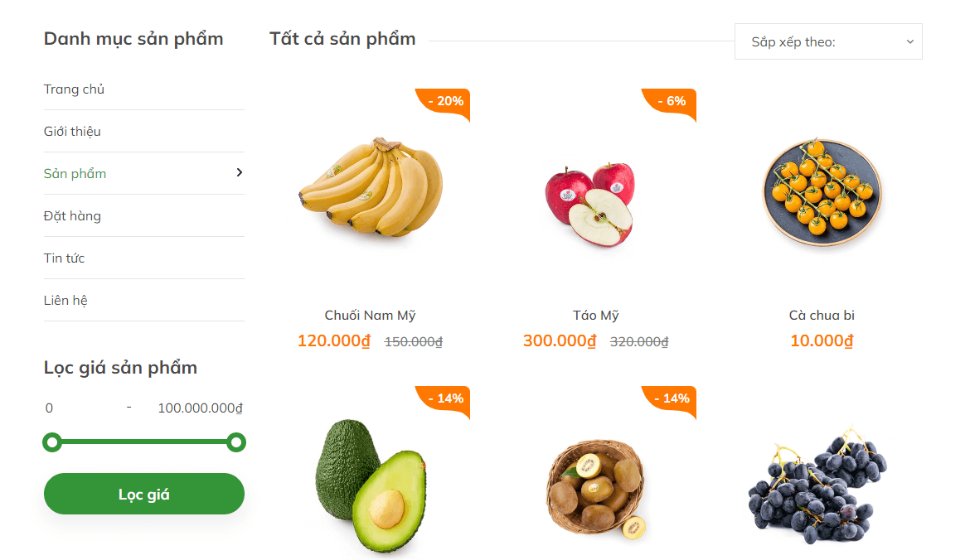Screen dimensions: 970x560
Task: Open the Tin tức section
Action: pos(65,258)
